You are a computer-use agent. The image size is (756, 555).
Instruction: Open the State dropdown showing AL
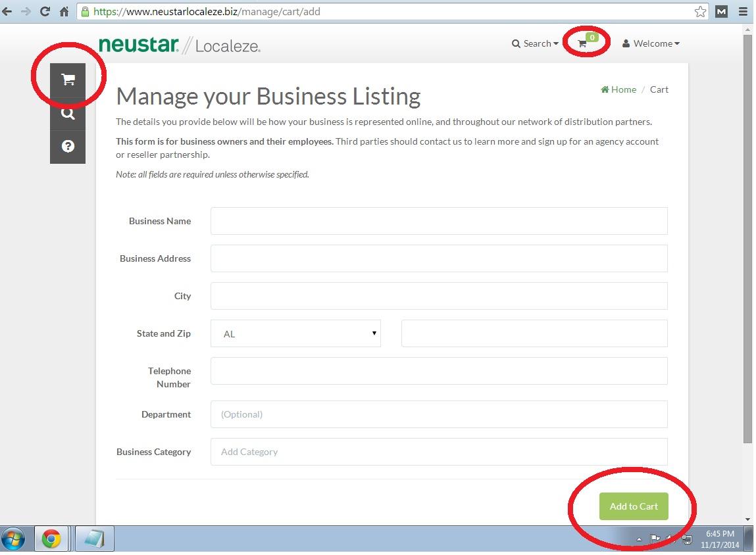pos(295,333)
